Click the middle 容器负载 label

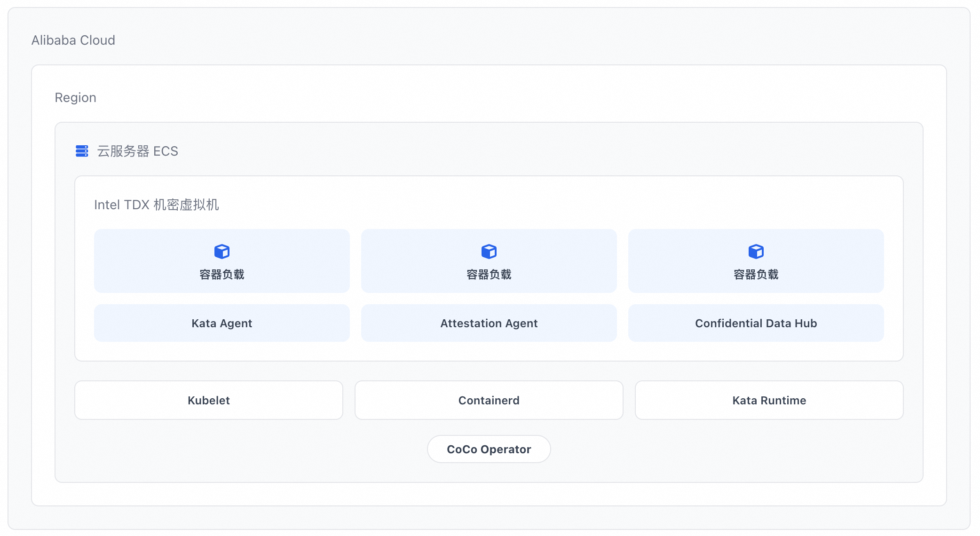(489, 275)
